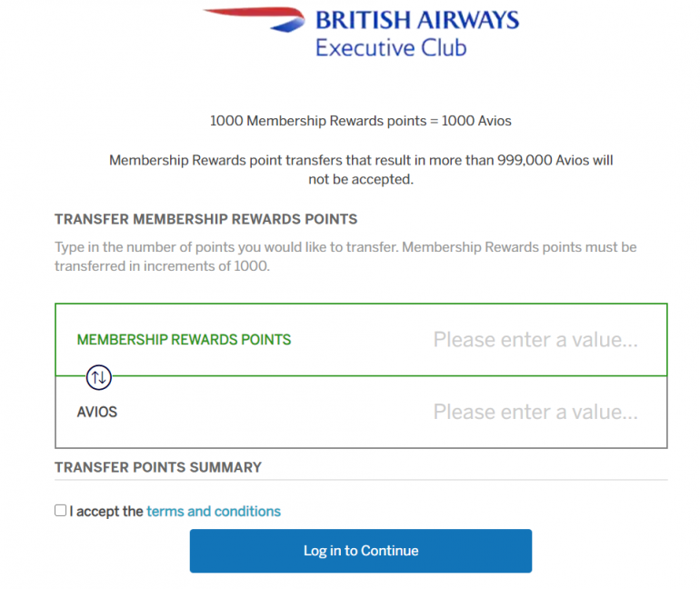700x589 pixels.
Task: Focus the Membership Rewards Points value field
Action: (535, 340)
